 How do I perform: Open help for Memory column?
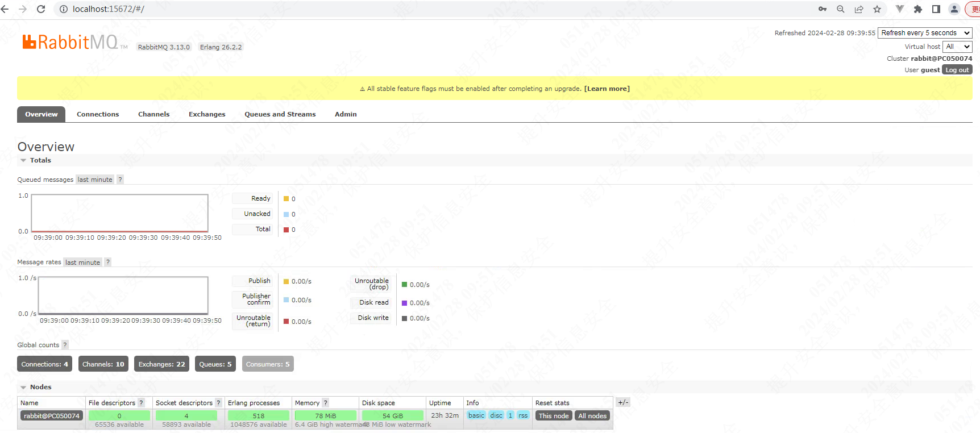325,403
